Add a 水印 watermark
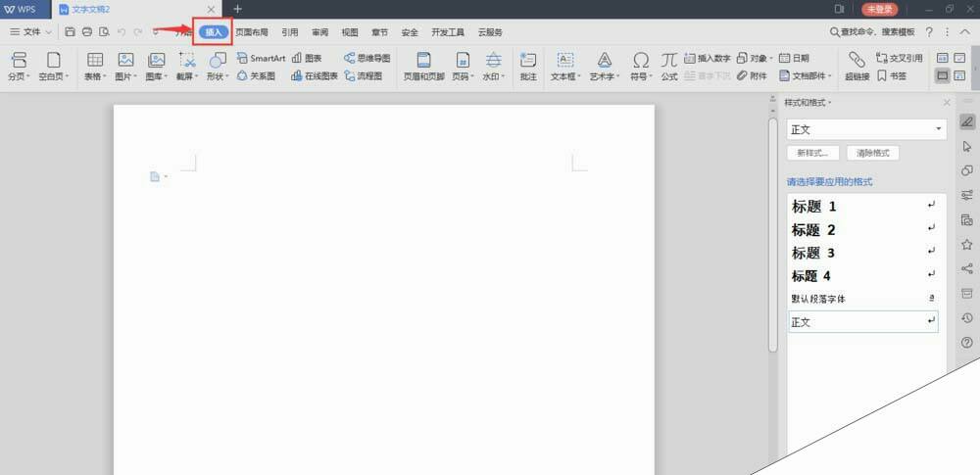This screenshot has height=475, width=980. (x=494, y=67)
